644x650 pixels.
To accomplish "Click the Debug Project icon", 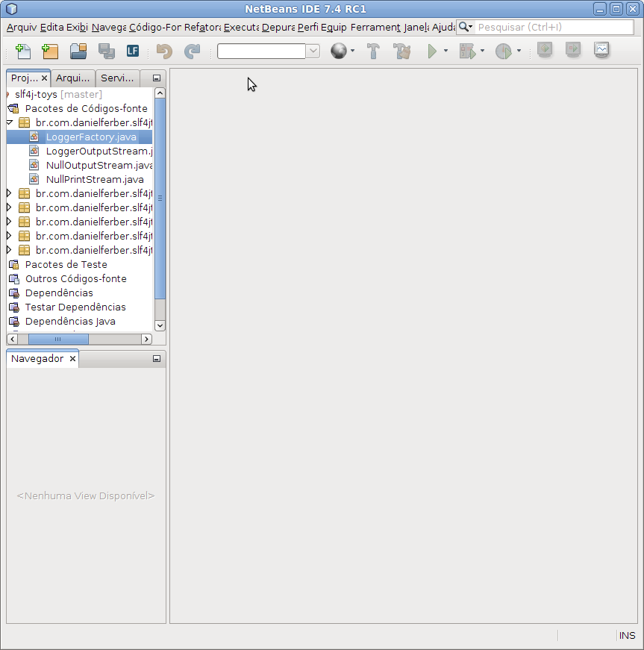I will [468, 51].
